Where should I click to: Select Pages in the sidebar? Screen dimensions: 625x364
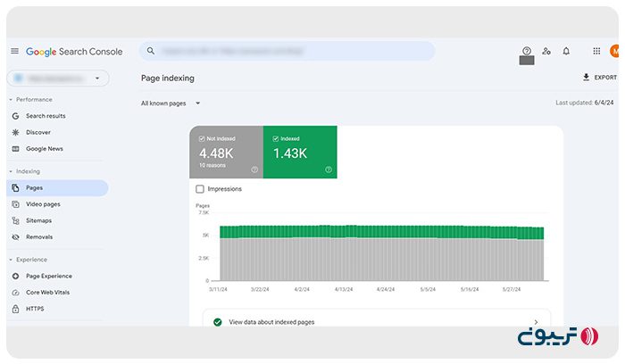(x=57, y=188)
